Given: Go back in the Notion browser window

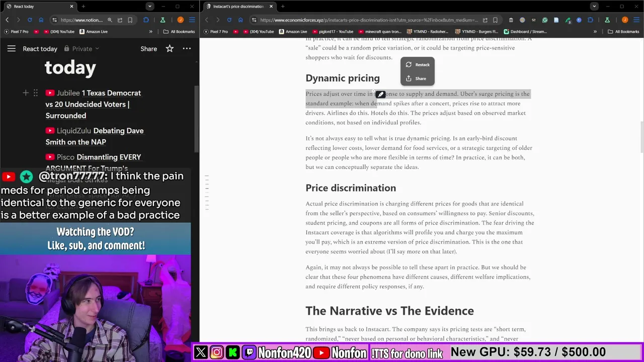Looking at the screenshot, I should [x=7, y=20].
